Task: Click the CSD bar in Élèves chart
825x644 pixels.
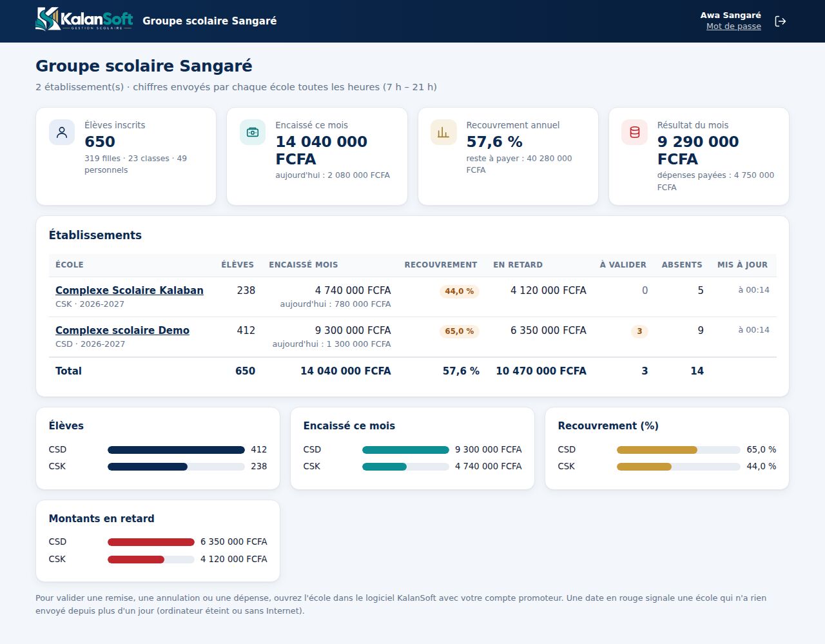Action: click(x=176, y=450)
